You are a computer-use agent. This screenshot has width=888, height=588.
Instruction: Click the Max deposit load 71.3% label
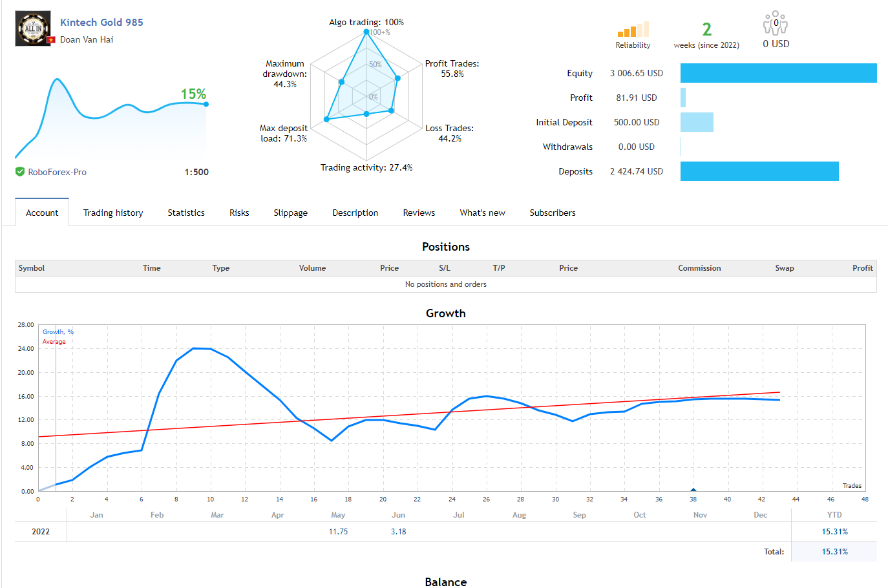284,133
